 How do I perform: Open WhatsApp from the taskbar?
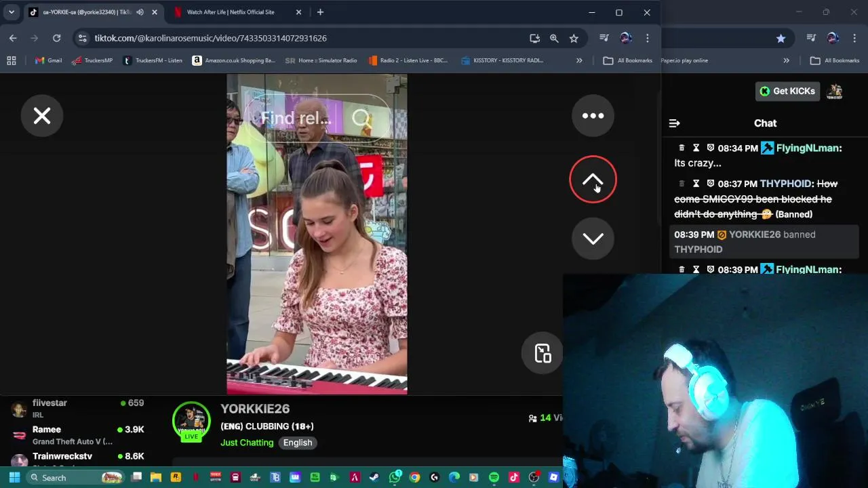pos(395,477)
